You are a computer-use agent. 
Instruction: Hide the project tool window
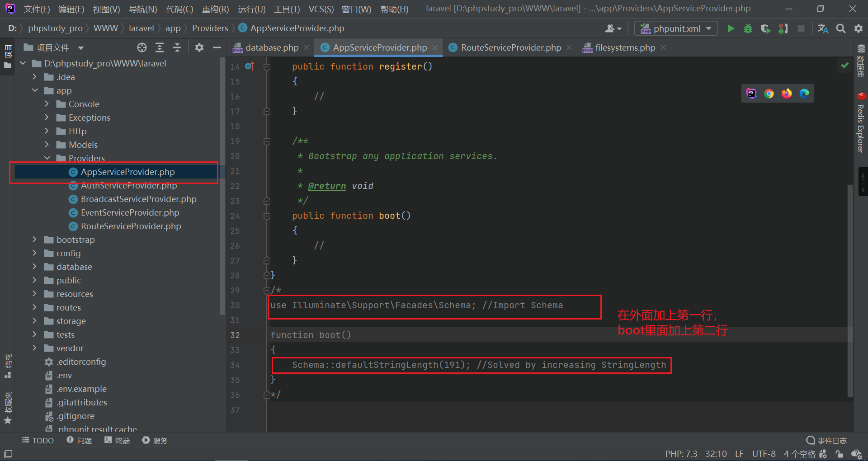[217, 47]
